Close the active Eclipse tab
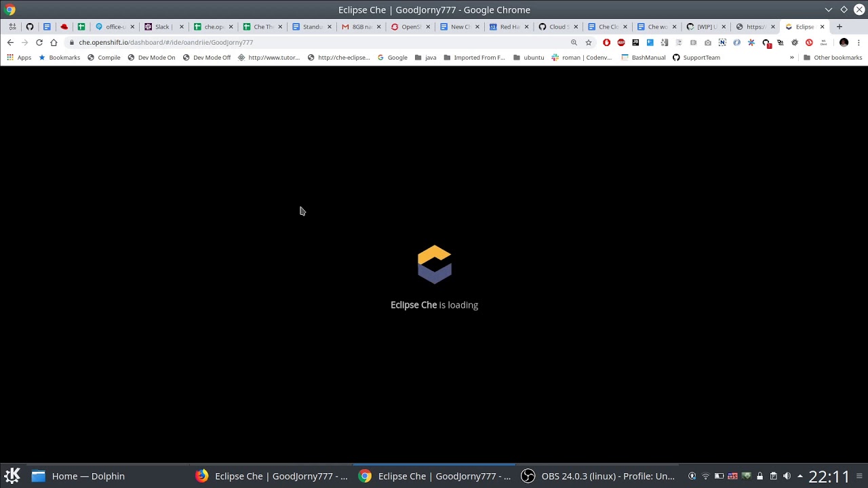 click(822, 26)
